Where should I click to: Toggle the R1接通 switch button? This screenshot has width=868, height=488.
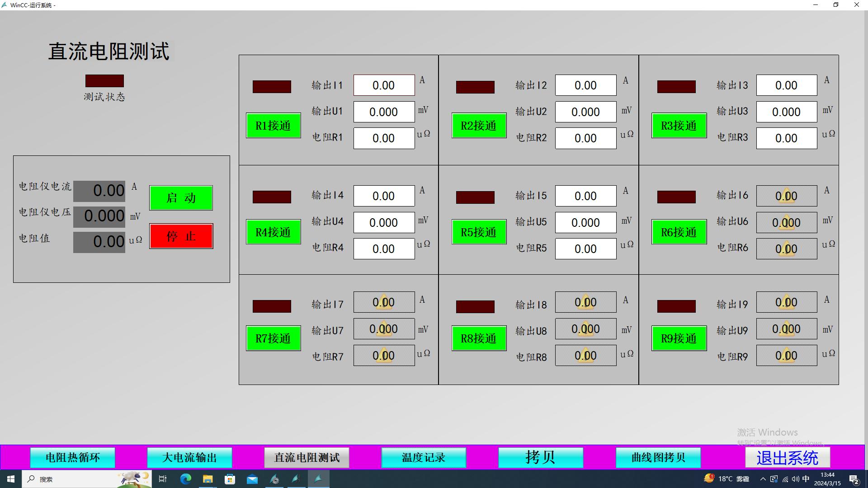(273, 126)
